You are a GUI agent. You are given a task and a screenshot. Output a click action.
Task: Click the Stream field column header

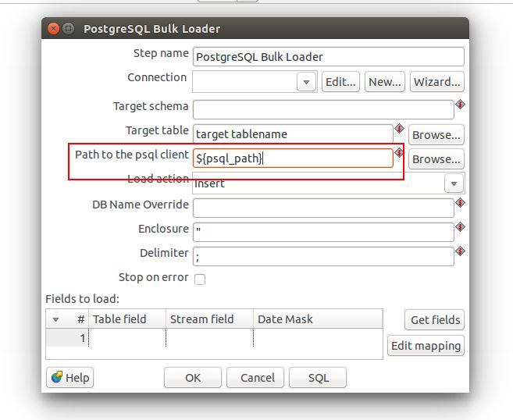[210, 319]
